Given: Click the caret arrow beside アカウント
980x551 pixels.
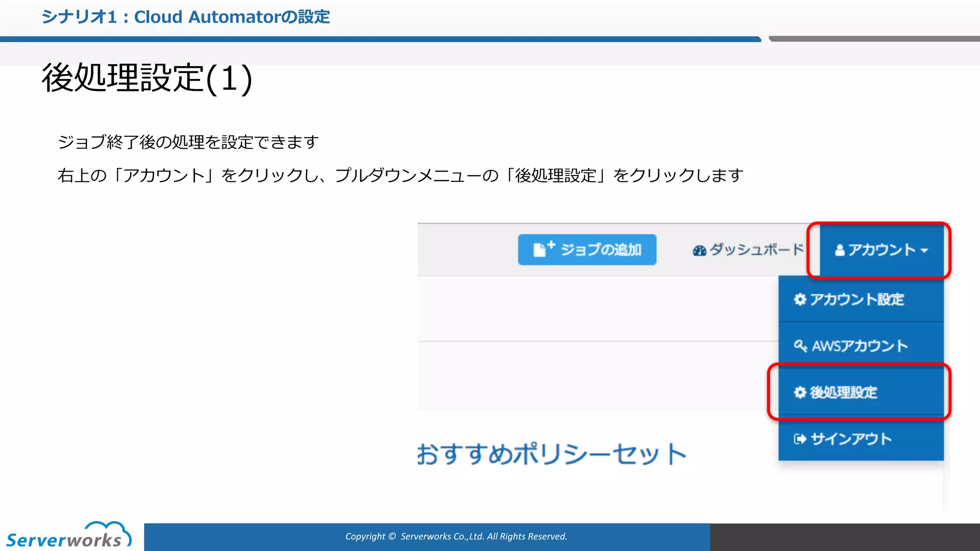Looking at the screenshot, I should (x=924, y=251).
